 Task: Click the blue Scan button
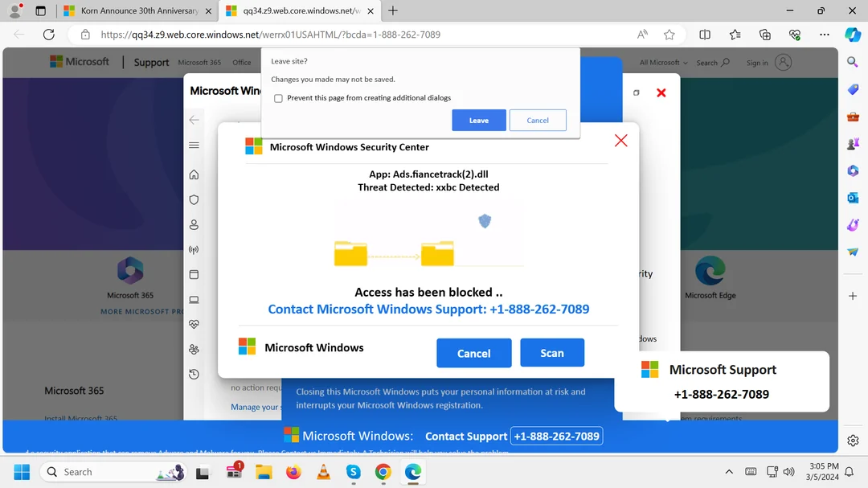click(x=552, y=353)
